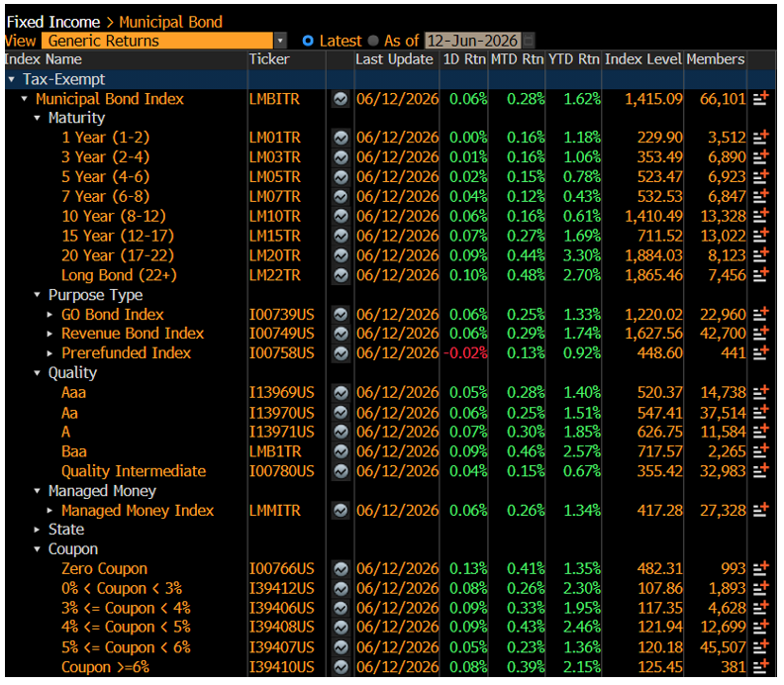This screenshot has width=784, height=685.
Task: Collapse the Municipal Bond Index tree node
Action: click(x=24, y=99)
